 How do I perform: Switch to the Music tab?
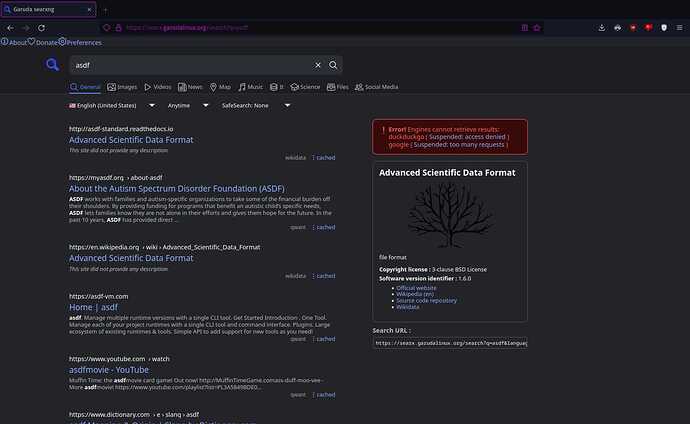(x=250, y=87)
